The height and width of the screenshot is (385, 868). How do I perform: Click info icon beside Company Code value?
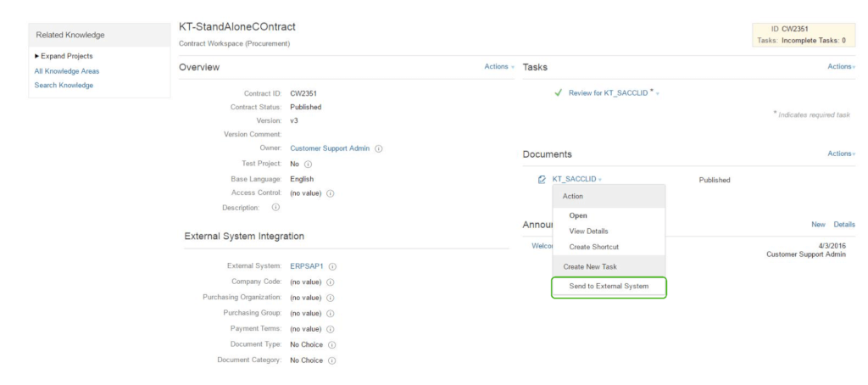point(331,282)
